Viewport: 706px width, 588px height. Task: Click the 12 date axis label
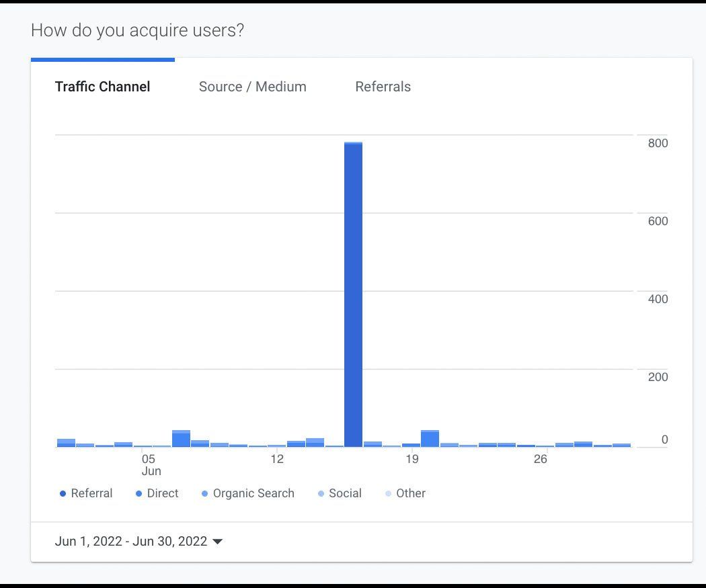(277, 460)
